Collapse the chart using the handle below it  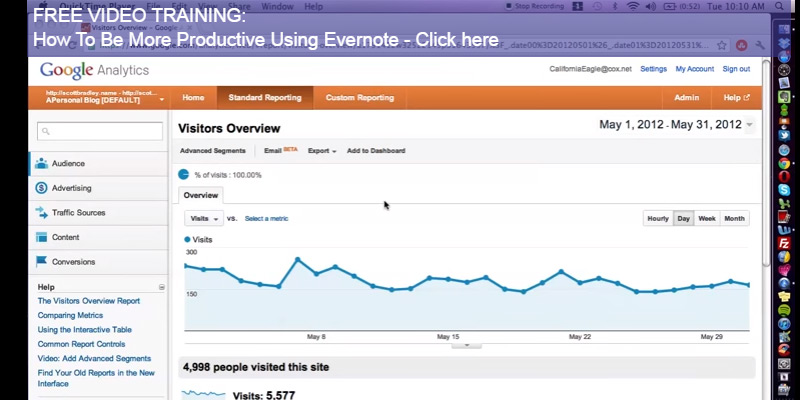click(x=466, y=345)
